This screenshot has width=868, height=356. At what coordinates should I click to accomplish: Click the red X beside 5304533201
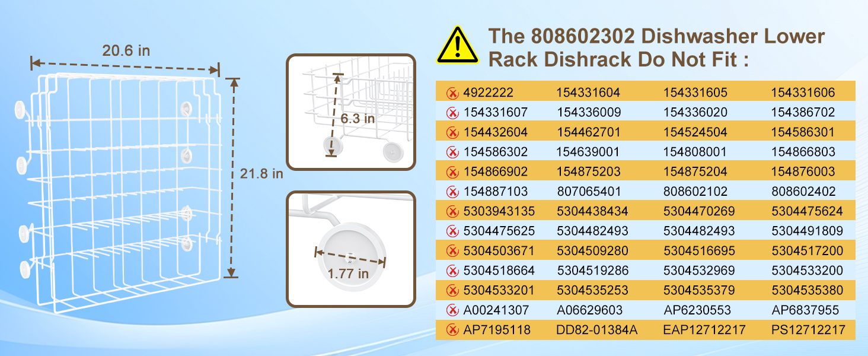452,290
